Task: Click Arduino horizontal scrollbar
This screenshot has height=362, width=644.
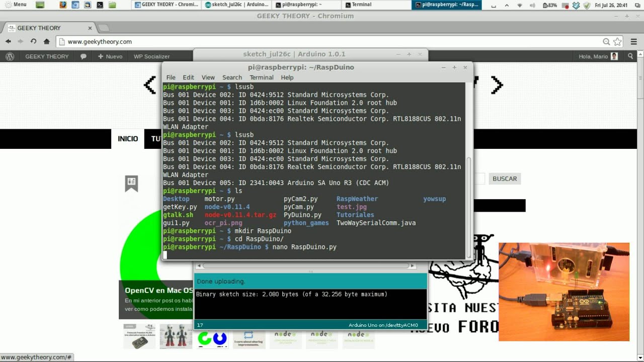Action: pos(306,265)
